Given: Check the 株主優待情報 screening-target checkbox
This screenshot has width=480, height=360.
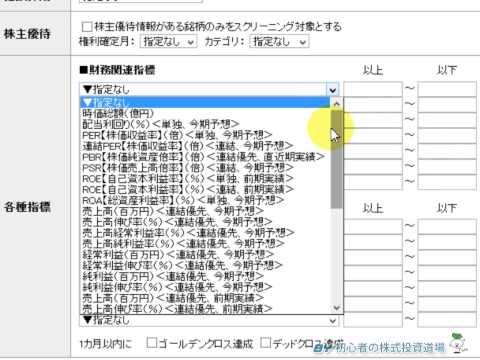Looking at the screenshot, I should 87,27.
